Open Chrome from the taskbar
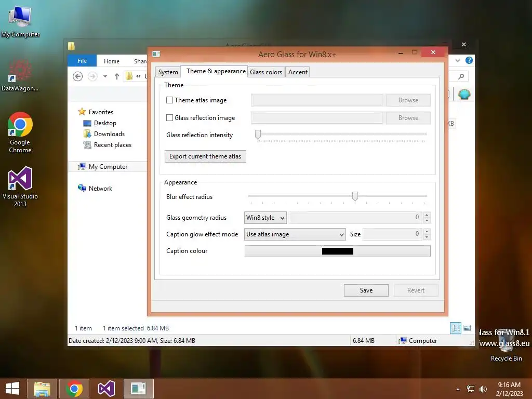 74,389
